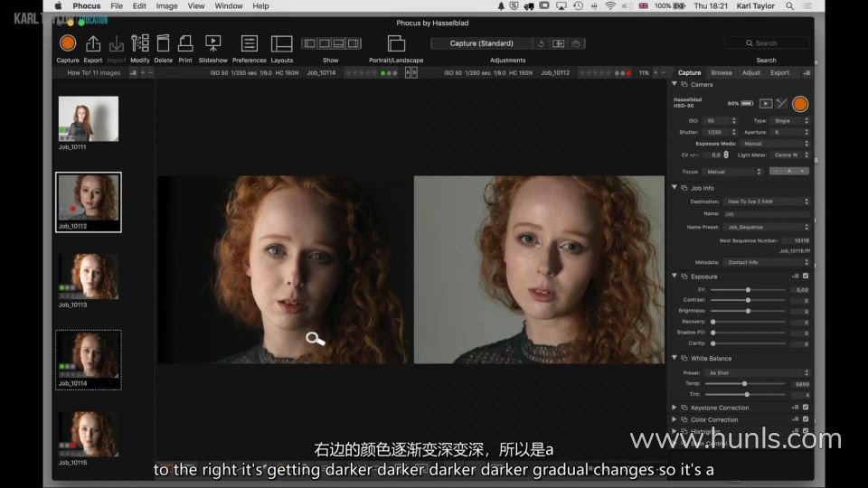Open the Exposure Mode dropdown
Image resolution: width=868 pixels, height=488 pixels.
pyautogui.click(x=774, y=144)
